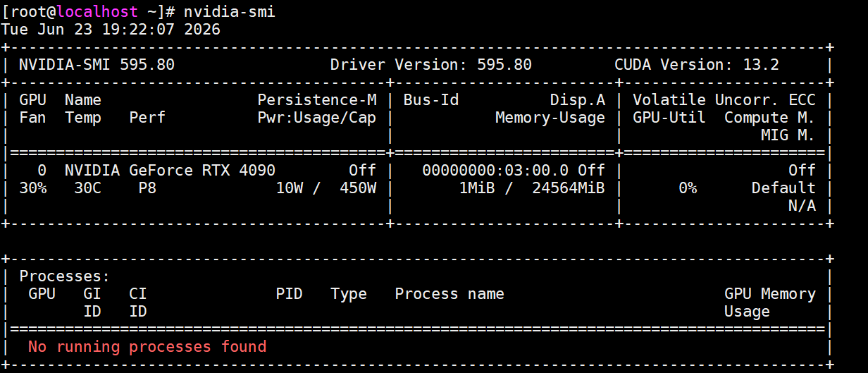Select the GPU-Util column header
Screen dimensions: 868x373
669,118
